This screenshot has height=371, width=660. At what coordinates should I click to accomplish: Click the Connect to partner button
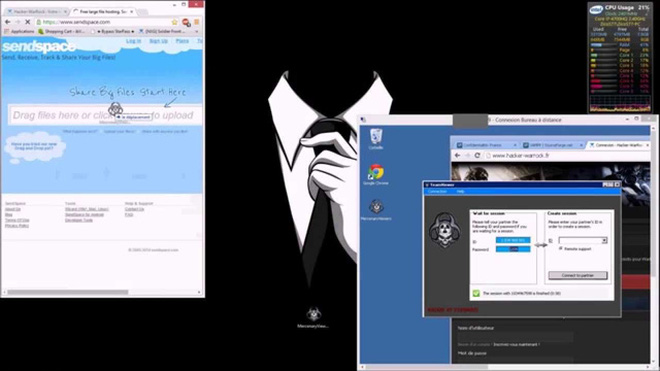(578, 275)
